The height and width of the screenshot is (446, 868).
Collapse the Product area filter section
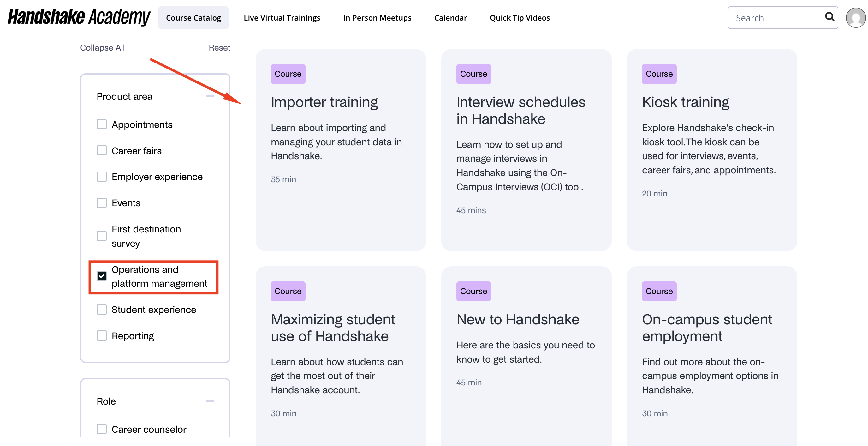(x=210, y=96)
